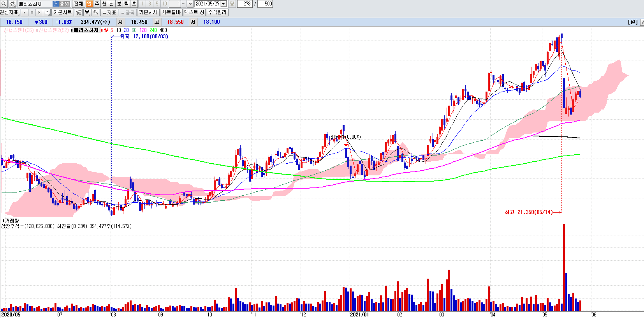
Task: Click the 수 toolbar button
Action: [x=47, y=12]
